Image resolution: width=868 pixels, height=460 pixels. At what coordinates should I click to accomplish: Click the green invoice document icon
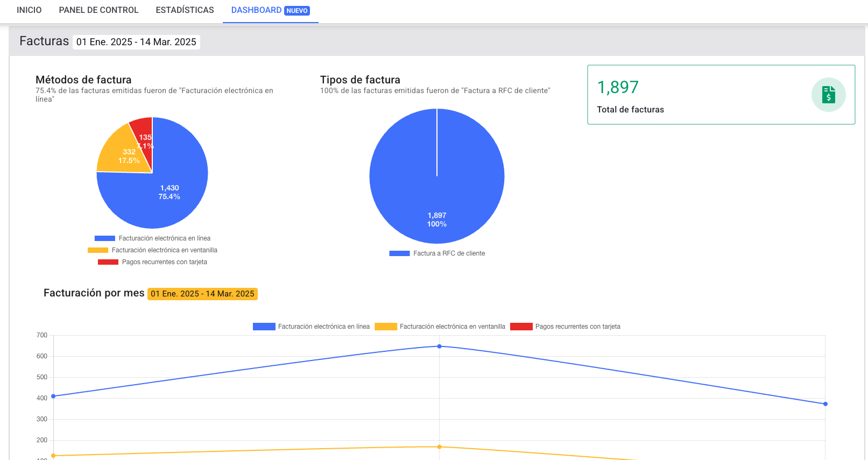[828, 95]
